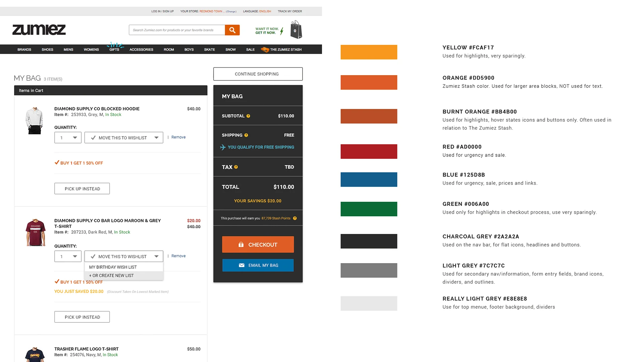This screenshot has width=644, height=362.
Task: Click the lightning bolt Want It Now icon
Action: 282,31
